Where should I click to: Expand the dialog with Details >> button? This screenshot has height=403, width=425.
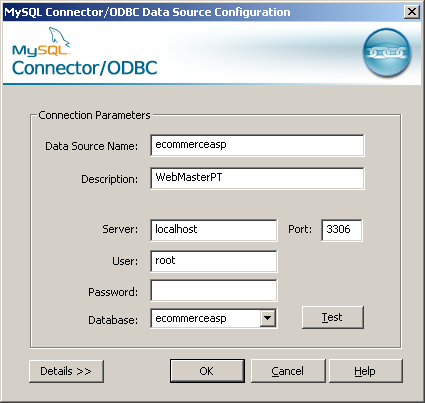[x=66, y=371]
